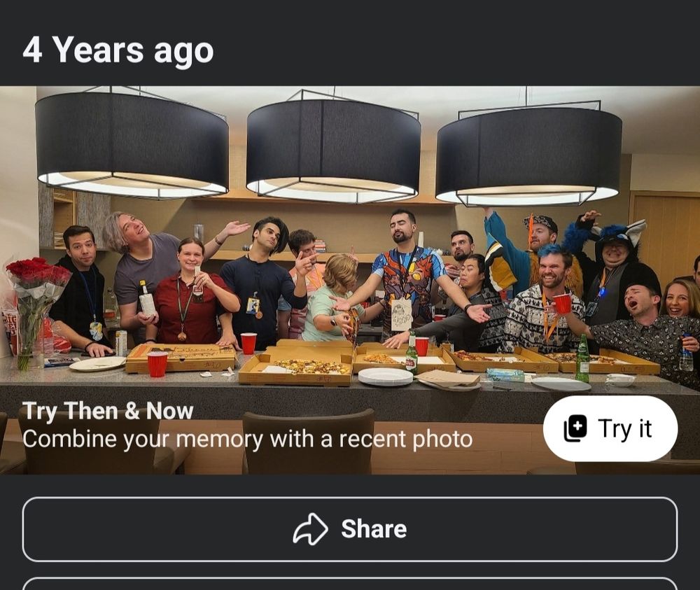This screenshot has width=700, height=590.
Task: Click the collage plus icon in Try it
Action: point(575,428)
